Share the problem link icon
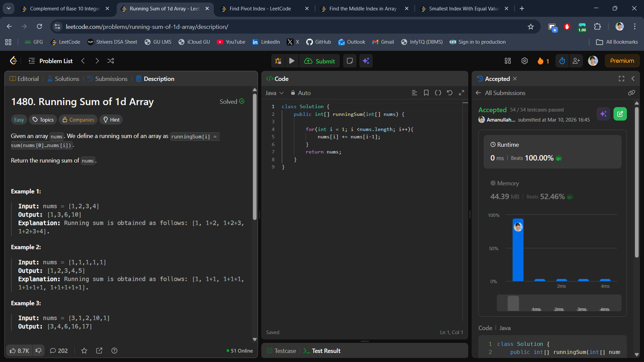644x362 pixels. point(99,351)
